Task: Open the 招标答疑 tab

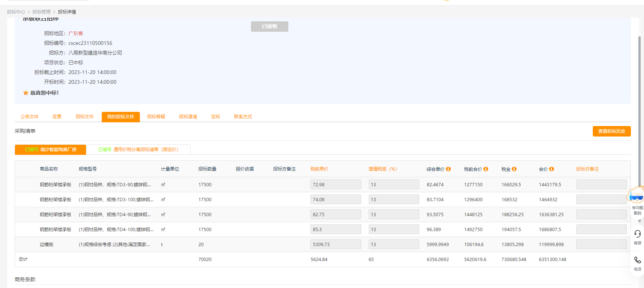Action: pyautogui.click(x=156, y=117)
